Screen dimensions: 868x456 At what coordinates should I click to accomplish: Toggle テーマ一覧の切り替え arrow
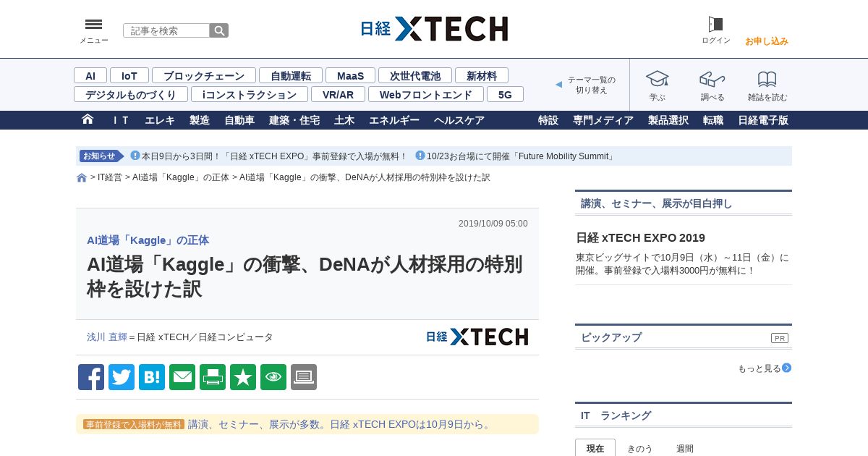coord(558,85)
